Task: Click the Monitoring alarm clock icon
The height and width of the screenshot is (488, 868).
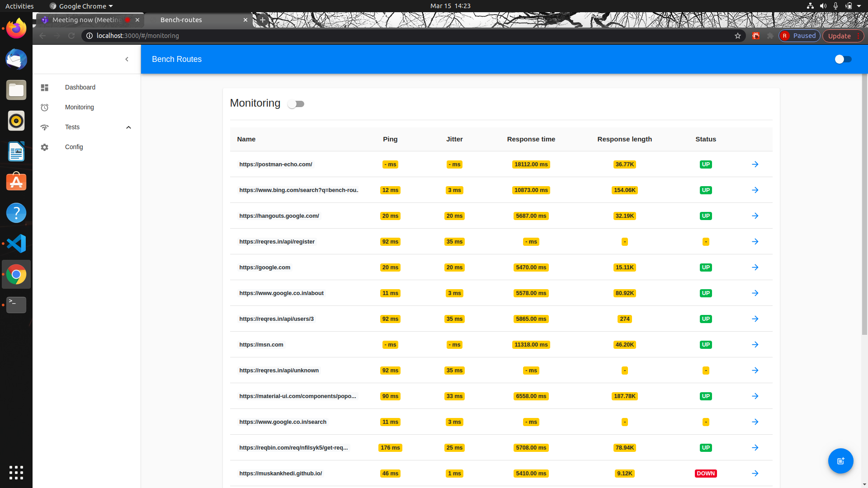Action: pyautogui.click(x=44, y=108)
